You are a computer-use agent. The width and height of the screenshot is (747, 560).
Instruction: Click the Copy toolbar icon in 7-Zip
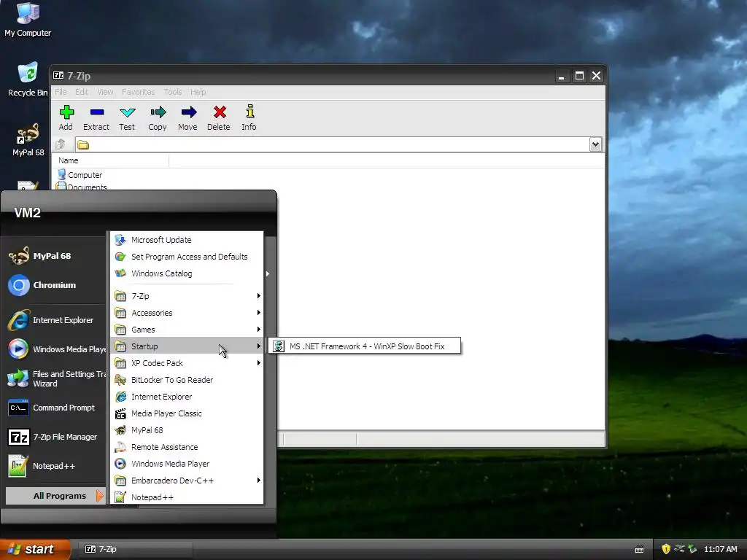pos(158,117)
